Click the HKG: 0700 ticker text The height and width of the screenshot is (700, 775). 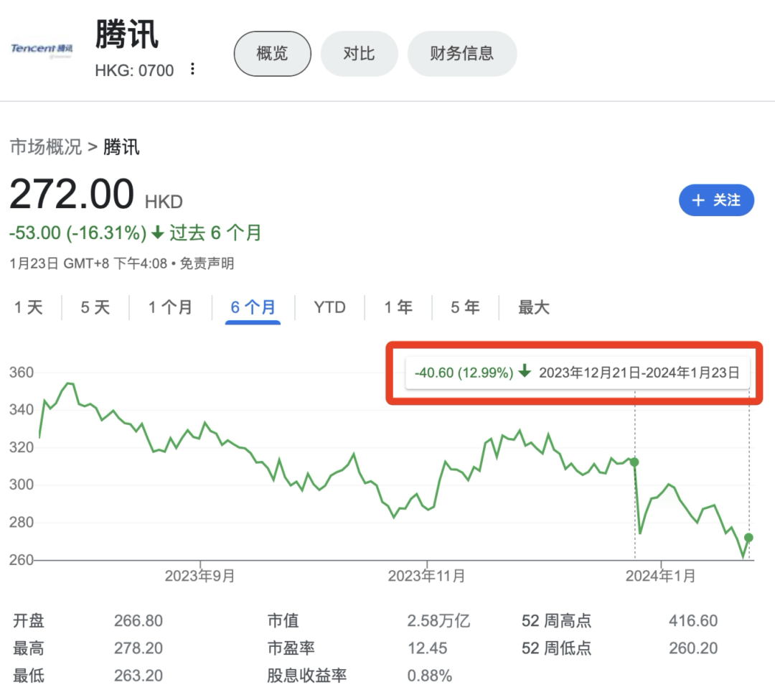tap(134, 70)
